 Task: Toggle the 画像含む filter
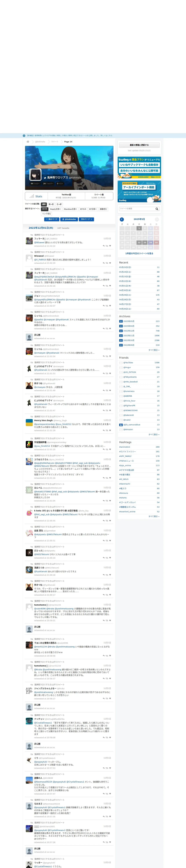point(103,209)
